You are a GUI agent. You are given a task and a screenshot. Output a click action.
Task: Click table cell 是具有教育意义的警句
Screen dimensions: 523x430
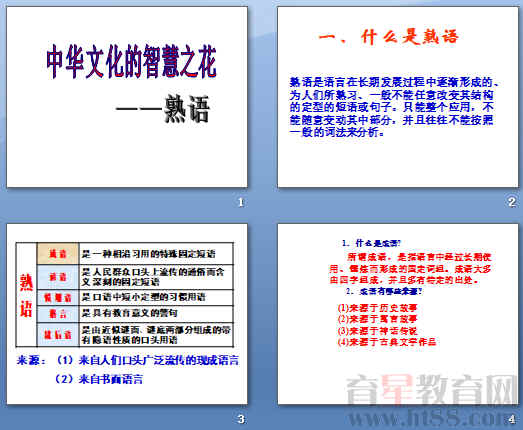156,314
